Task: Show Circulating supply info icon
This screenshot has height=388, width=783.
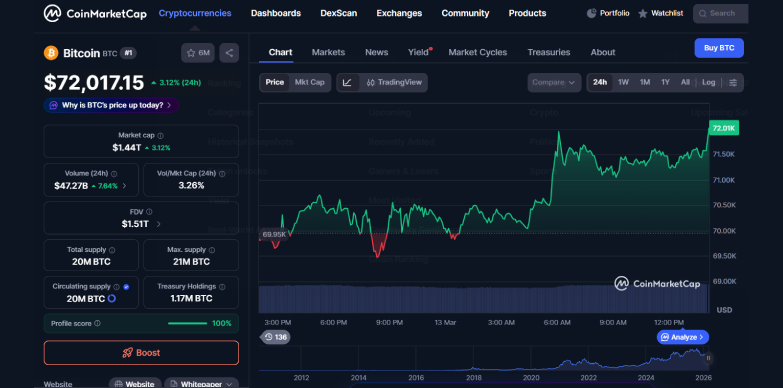Action: (x=116, y=287)
